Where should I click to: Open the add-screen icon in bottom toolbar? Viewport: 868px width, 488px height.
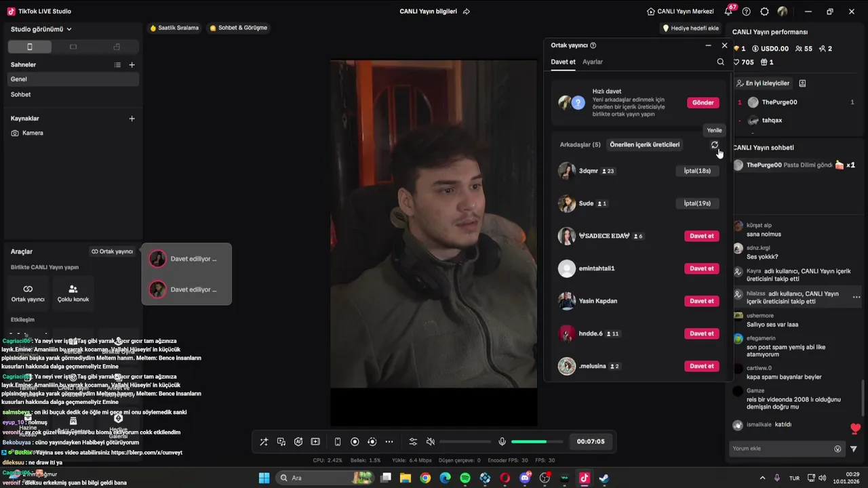315,442
